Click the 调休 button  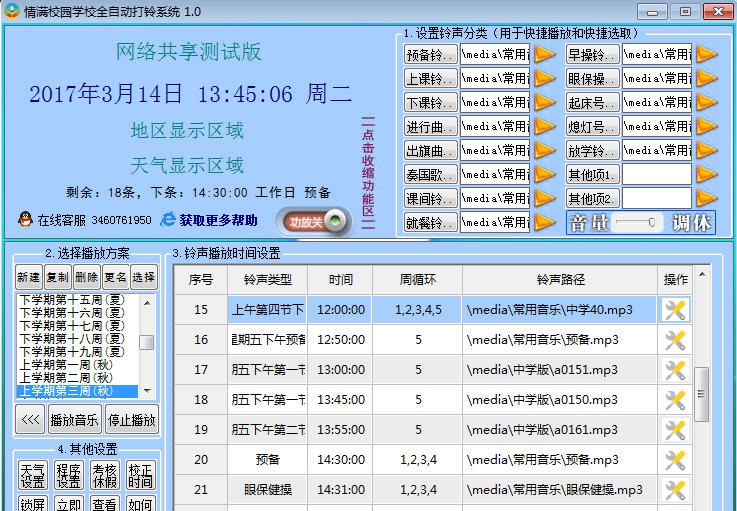(x=691, y=222)
